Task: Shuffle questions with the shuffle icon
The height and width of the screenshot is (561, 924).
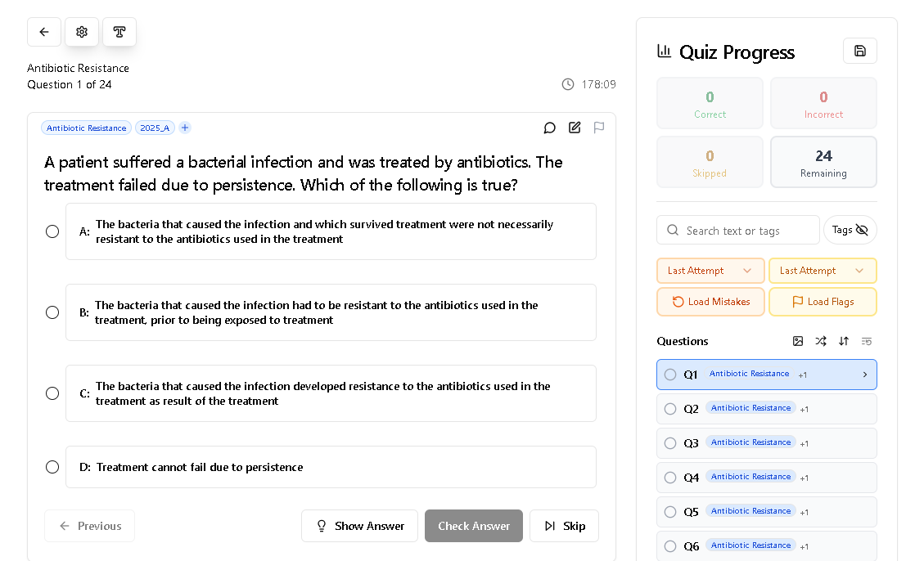Action: tap(821, 342)
